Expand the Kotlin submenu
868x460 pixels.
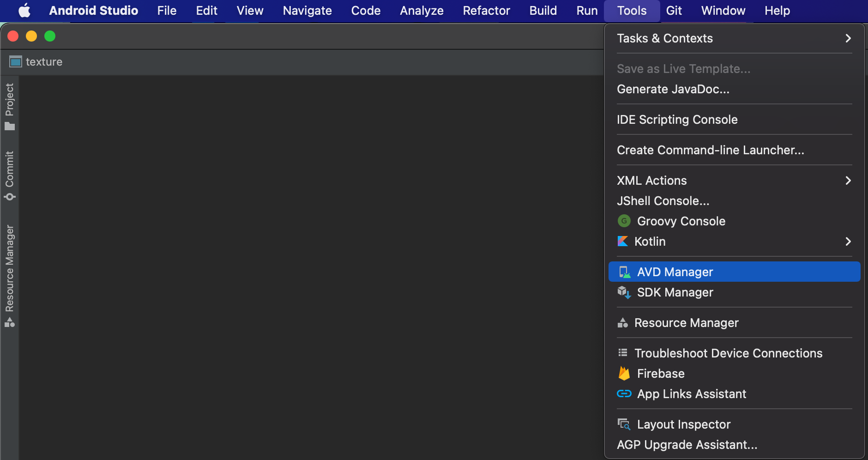click(734, 241)
